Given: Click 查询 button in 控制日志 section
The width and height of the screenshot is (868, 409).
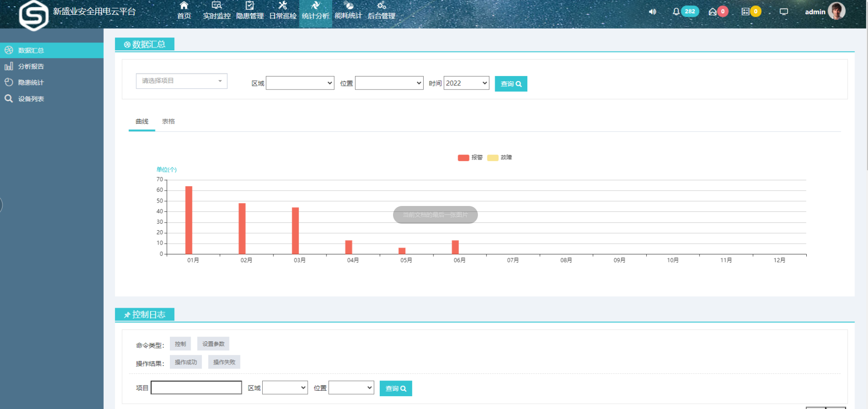Looking at the screenshot, I should coord(396,389).
